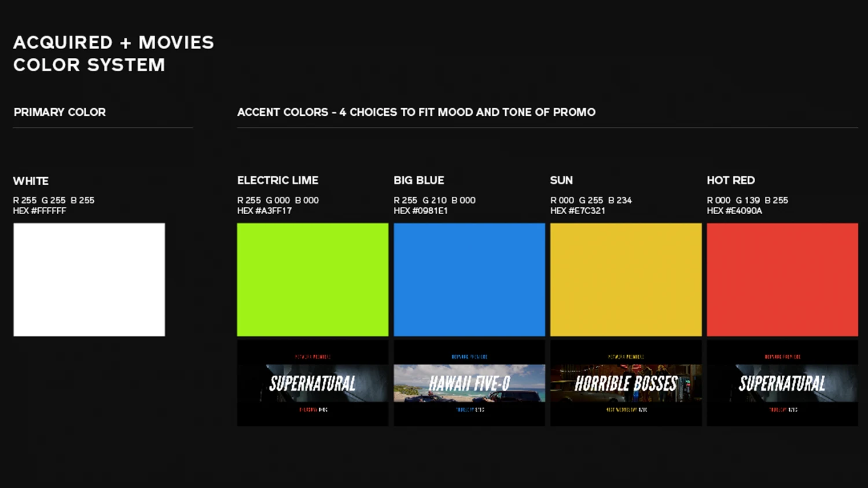
Task: Click the 'HEX #E7C321' value
Action: click(x=578, y=211)
